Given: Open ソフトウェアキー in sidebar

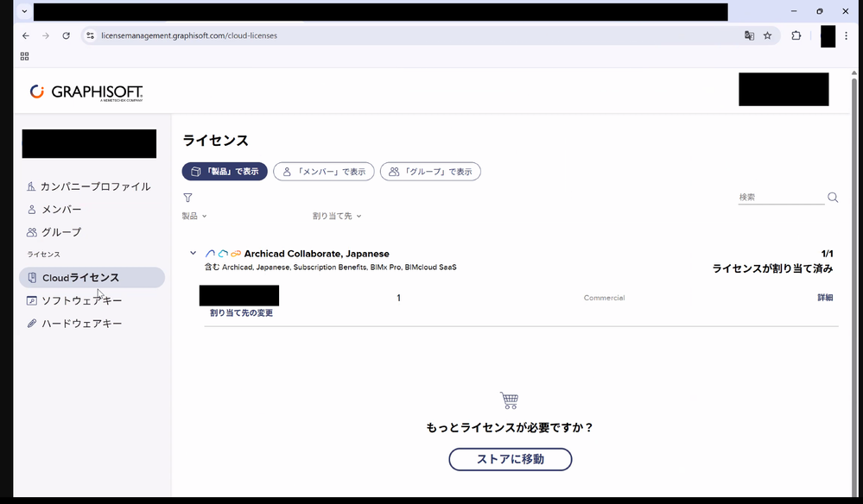Looking at the screenshot, I should (74, 300).
